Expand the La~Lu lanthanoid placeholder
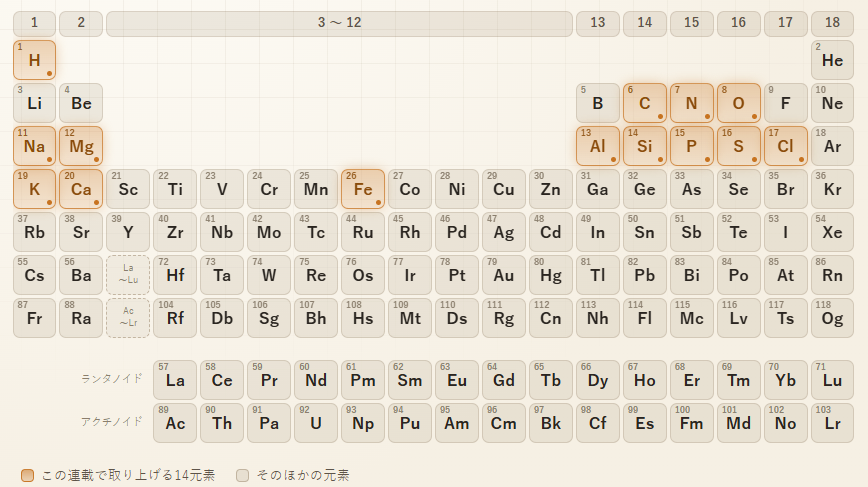 coord(128,275)
